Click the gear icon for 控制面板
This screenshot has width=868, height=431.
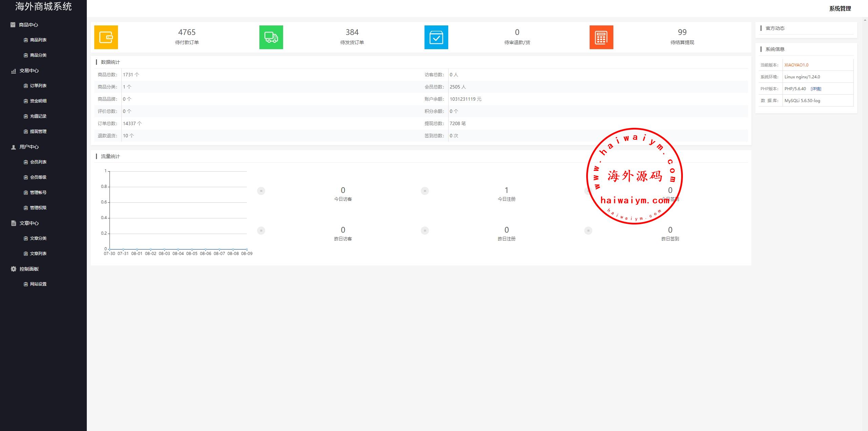coord(14,269)
